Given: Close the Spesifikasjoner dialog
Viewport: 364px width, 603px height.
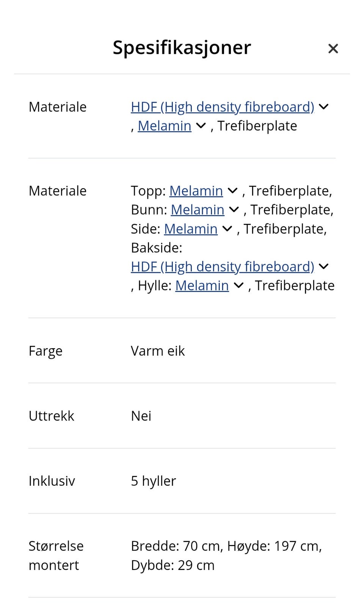Looking at the screenshot, I should (x=333, y=49).
